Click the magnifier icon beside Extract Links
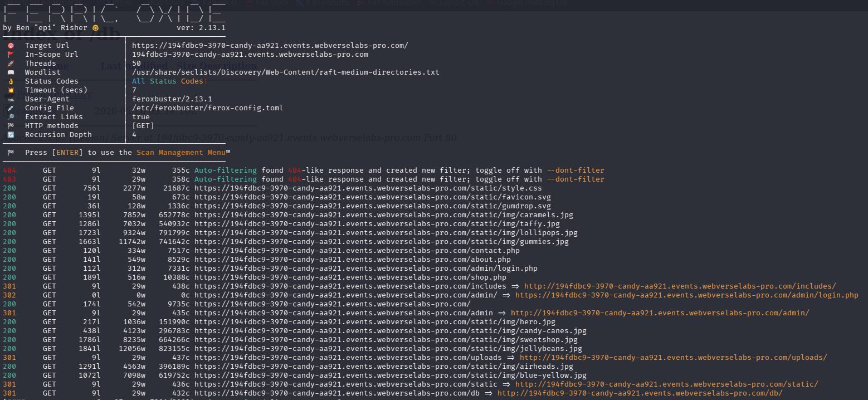868x400 pixels. (11, 117)
